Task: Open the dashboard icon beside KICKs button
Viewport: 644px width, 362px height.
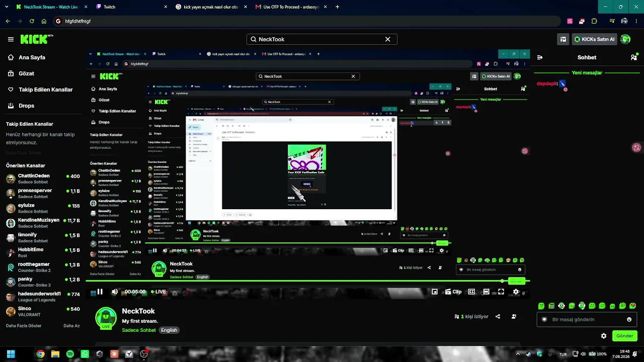Action: click(563, 39)
